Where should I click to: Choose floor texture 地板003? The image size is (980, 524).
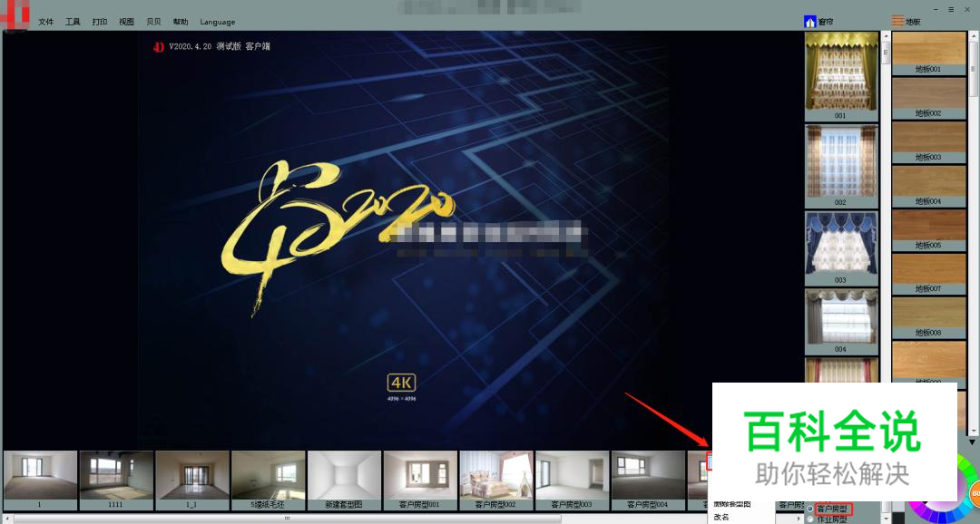[928, 141]
